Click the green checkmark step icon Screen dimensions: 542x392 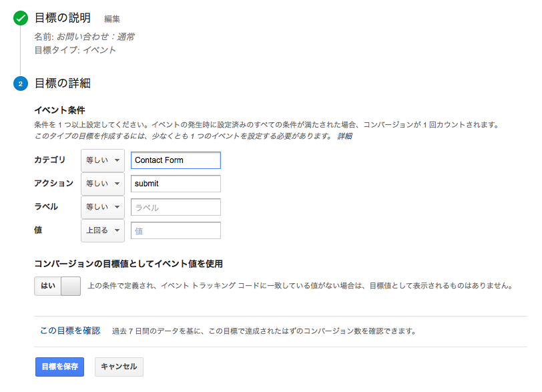coord(20,18)
